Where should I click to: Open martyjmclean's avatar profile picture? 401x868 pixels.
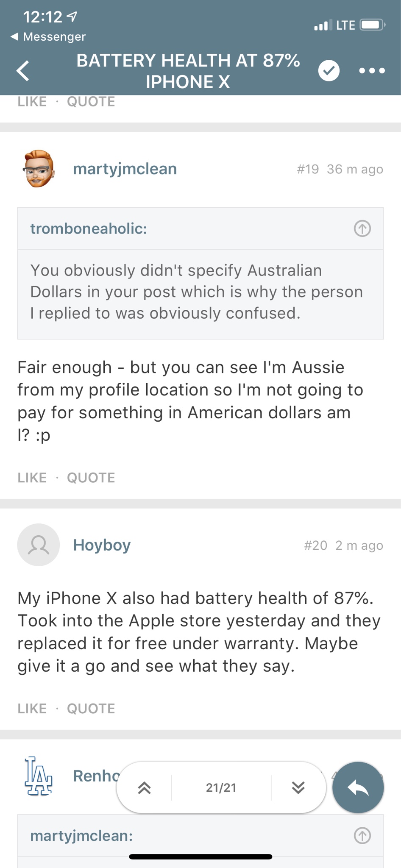(x=38, y=169)
